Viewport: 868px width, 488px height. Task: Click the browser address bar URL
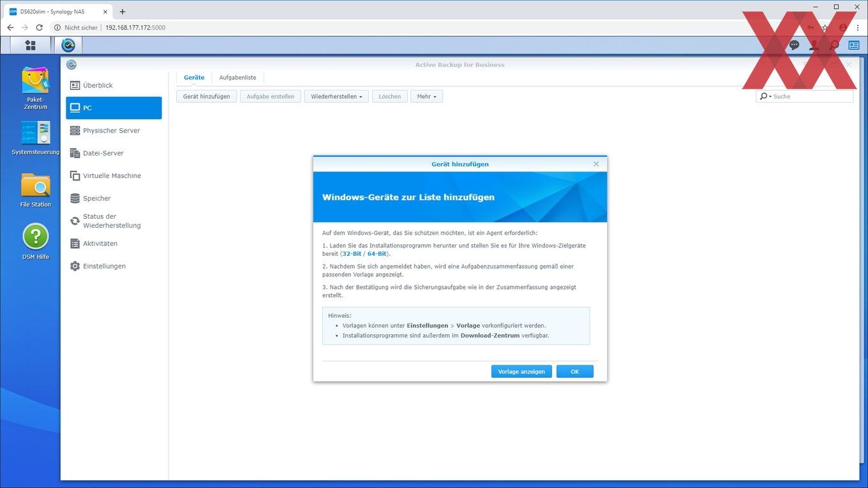click(135, 27)
